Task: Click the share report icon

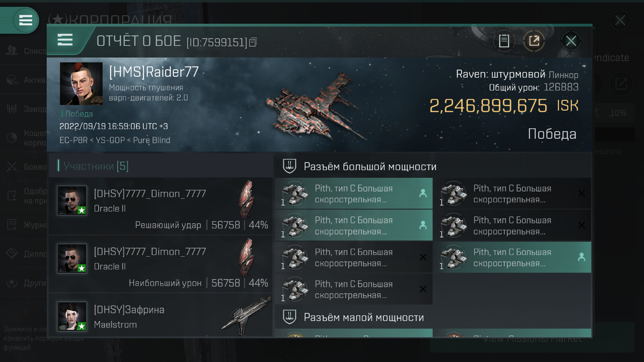Action: 534,41
